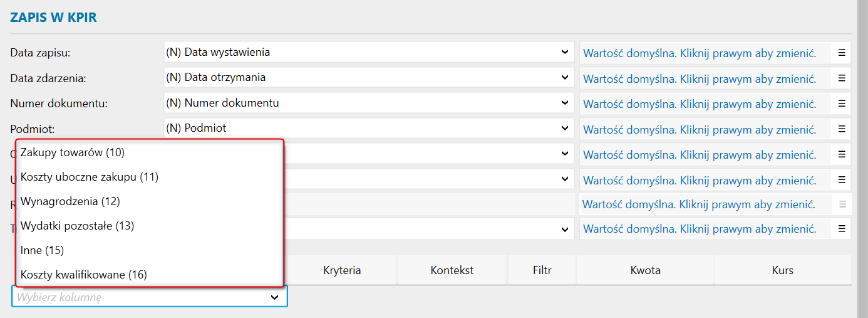Expand the Numer dokumentu combo box
This screenshot has width=868, height=318.
point(565,103)
